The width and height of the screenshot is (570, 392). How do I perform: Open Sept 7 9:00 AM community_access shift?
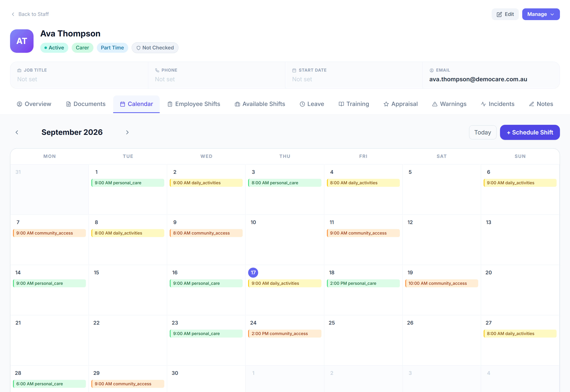(49, 233)
